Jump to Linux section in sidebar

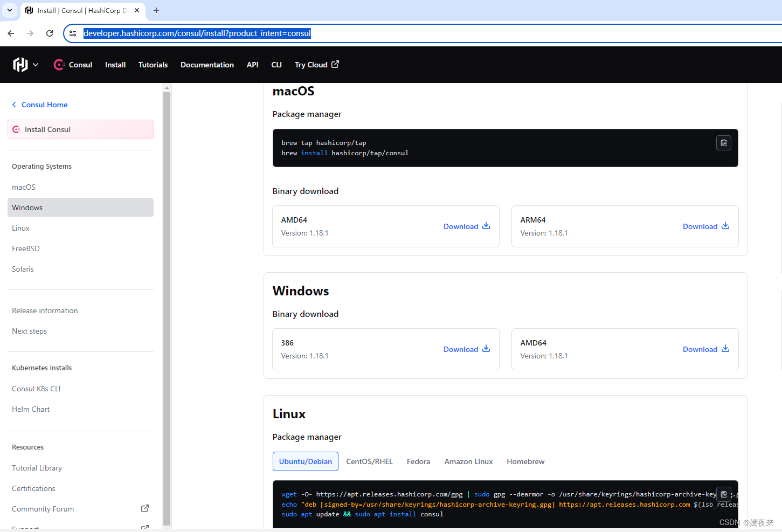point(20,228)
